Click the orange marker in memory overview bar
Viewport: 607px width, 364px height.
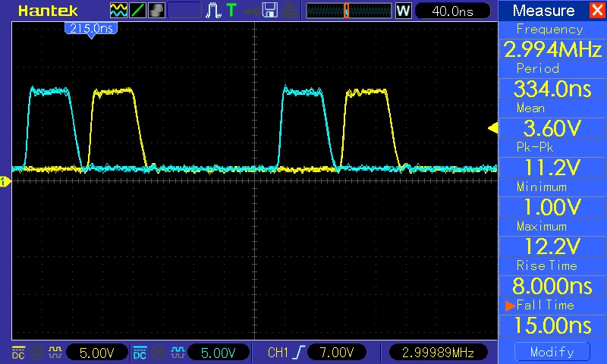(347, 11)
